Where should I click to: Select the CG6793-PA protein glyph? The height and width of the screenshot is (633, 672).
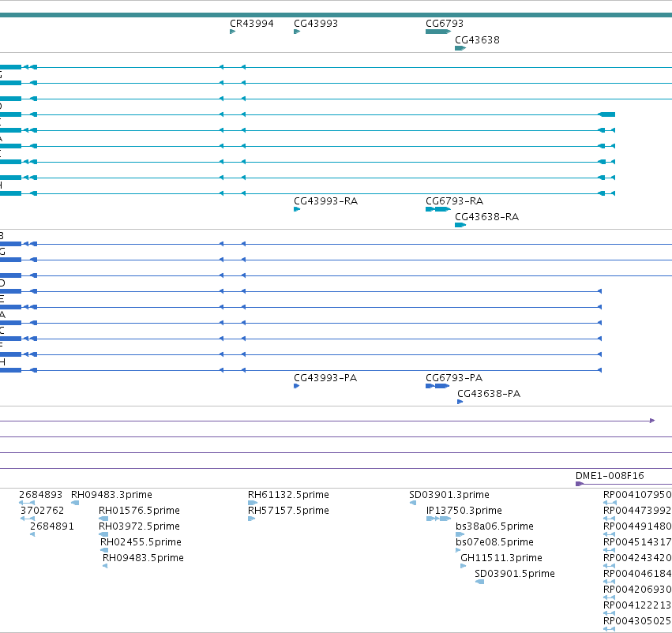pyautogui.click(x=437, y=386)
